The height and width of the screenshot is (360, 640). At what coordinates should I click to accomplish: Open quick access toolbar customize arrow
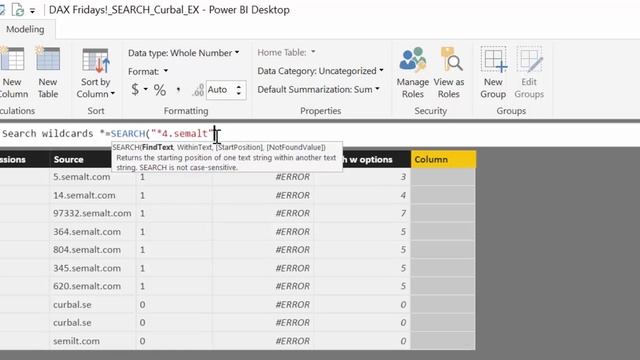[32, 11]
